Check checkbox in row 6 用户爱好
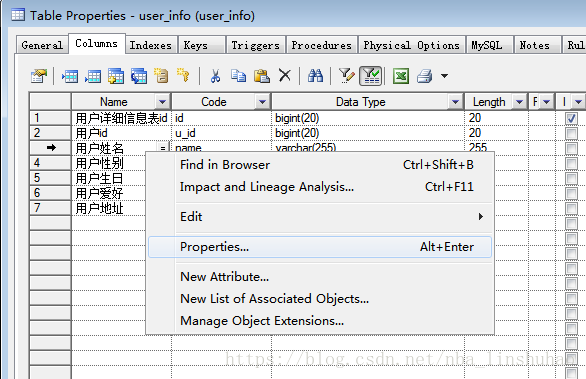This screenshot has height=379, width=586. [x=571, y=193]
